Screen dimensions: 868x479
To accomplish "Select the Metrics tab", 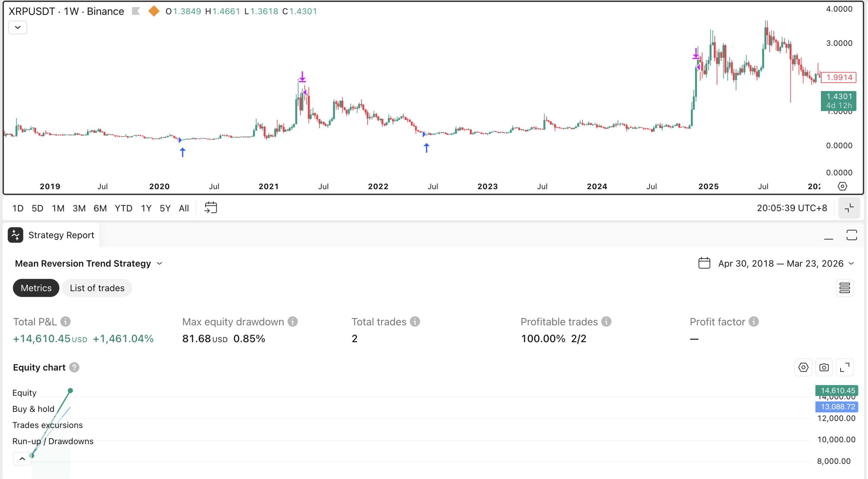I will point(36,288).
